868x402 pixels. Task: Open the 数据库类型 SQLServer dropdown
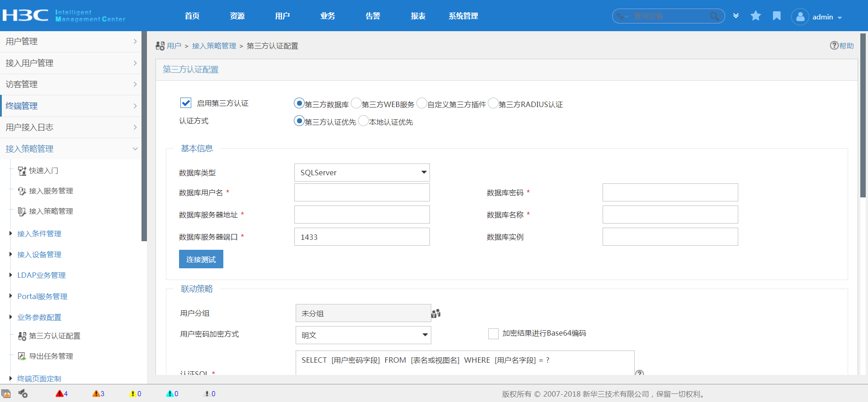[362, 173]
